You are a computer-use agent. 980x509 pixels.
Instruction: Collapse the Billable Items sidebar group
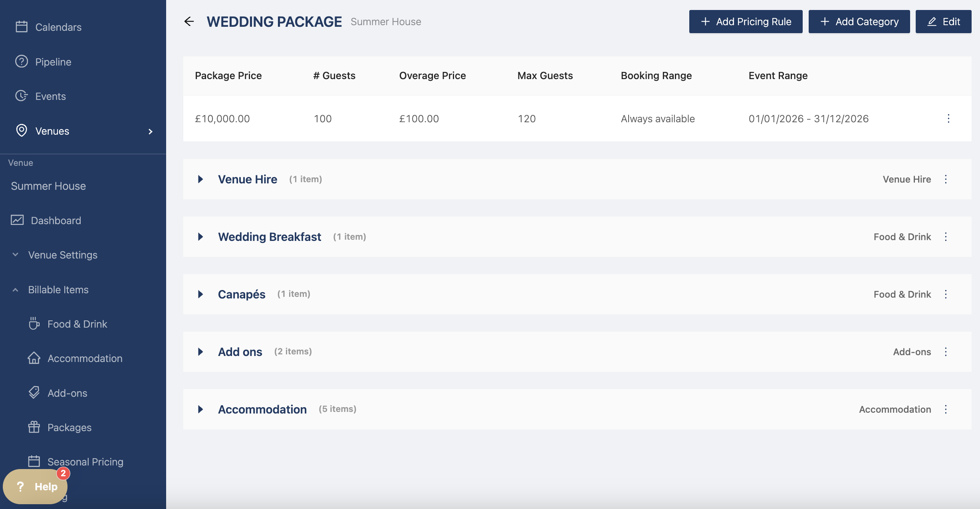[x=58, y=290]
